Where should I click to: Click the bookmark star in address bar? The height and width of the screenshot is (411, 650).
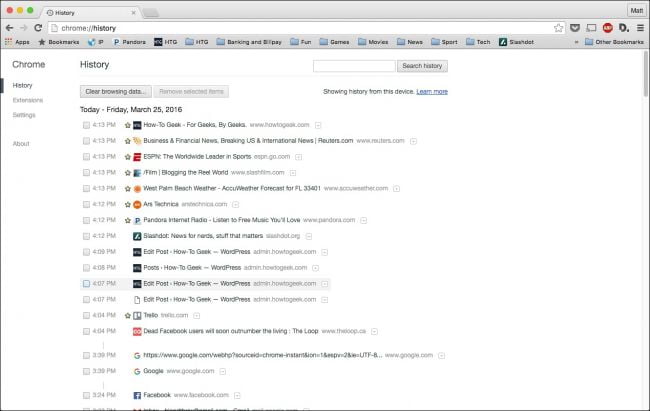pyautogui.click(x=558, y=28)
